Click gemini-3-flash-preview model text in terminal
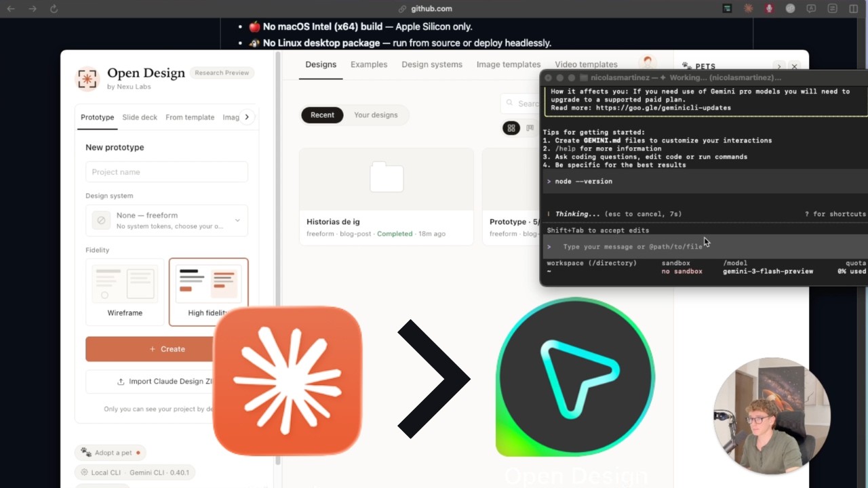 (768, 271)
